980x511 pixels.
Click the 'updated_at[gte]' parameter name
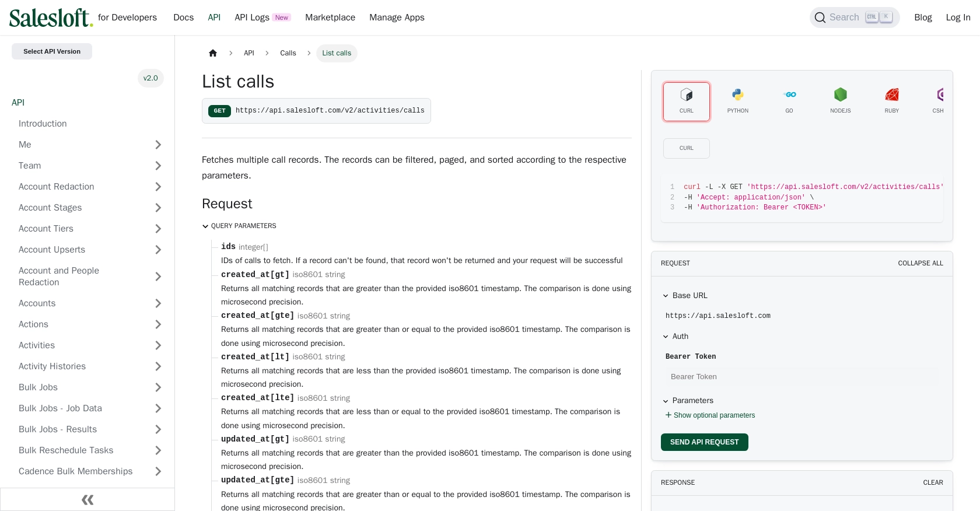pyautogui.click(x=257, y=480)
